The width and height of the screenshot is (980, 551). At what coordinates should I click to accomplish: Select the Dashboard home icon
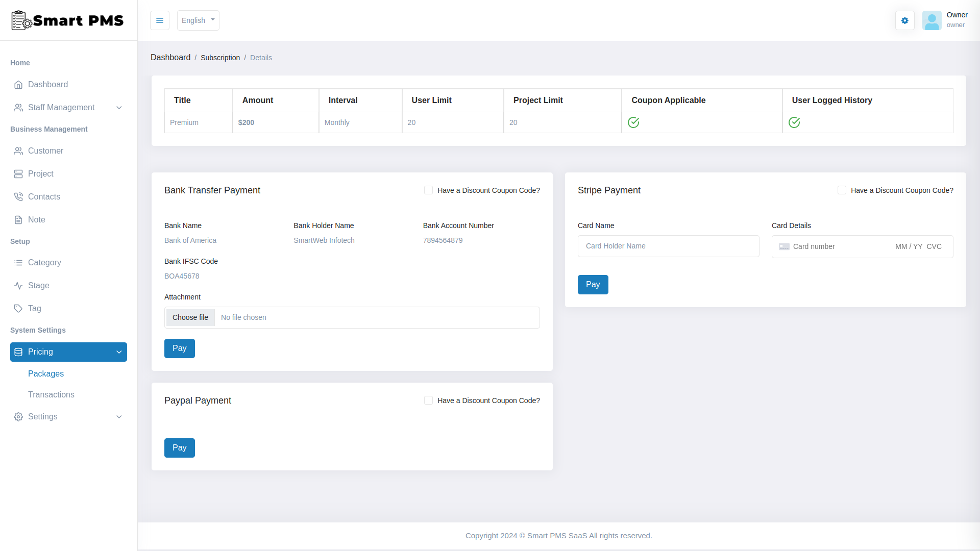tap(19, 85)
